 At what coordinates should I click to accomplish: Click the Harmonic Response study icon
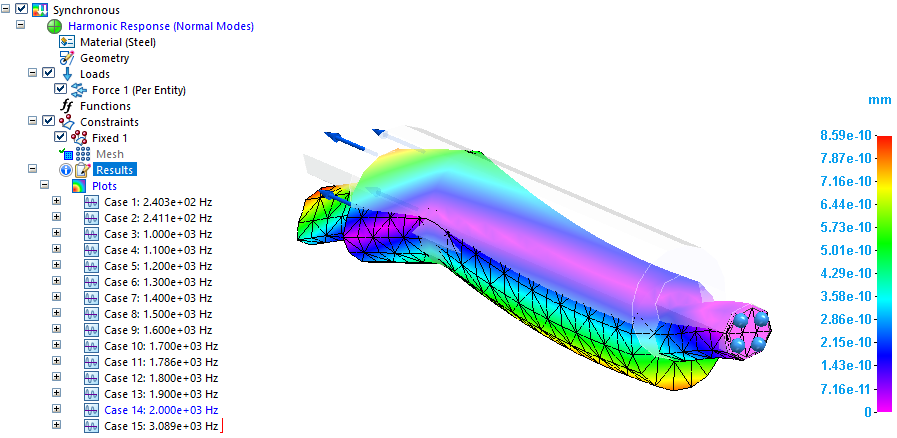point(54,26)
